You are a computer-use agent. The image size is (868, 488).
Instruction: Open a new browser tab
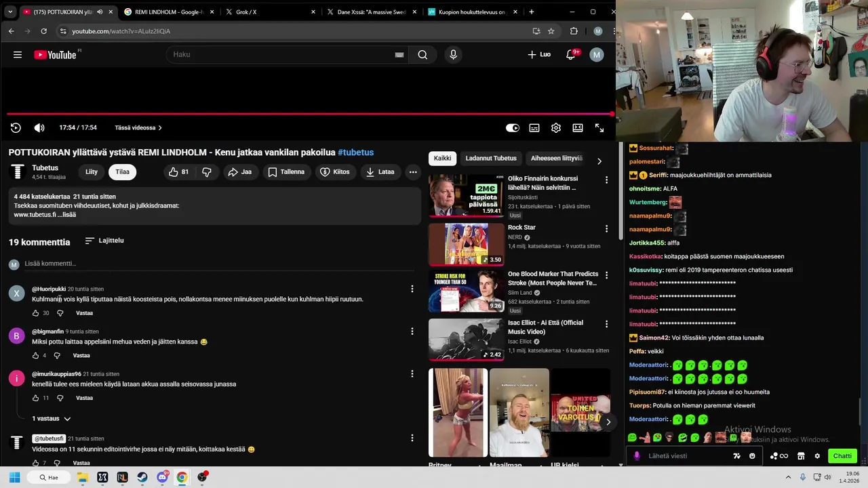coord(531,12)
